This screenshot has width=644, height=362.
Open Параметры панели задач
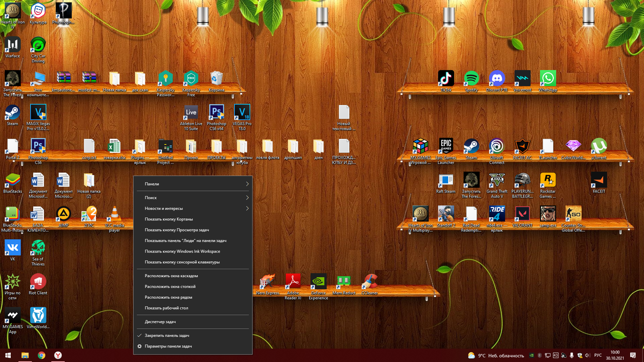(193, 346)
